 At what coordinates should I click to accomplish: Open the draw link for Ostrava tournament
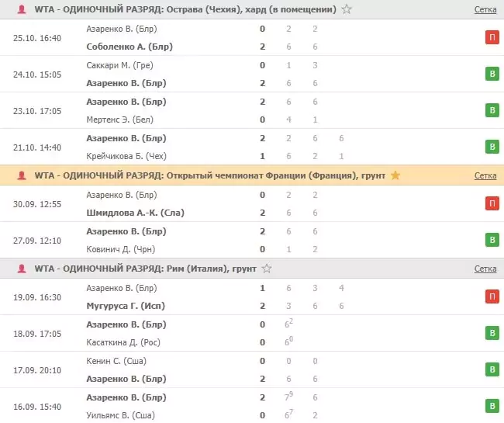(x=485, y=9)
